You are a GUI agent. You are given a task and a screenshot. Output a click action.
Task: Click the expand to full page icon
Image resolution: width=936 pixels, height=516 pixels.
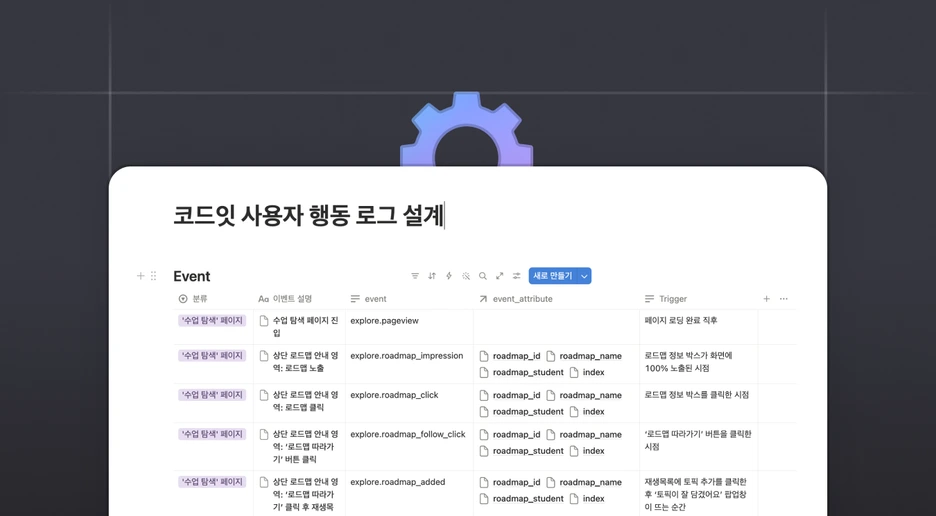(500, 276)
